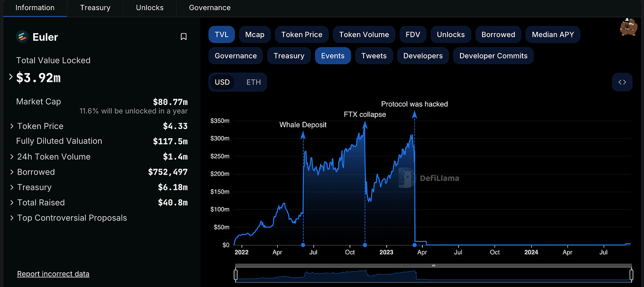Toggle the TVL chart metric
Image resolution: width=644 pixels, height=287 pixels.
tap(222, 35)
